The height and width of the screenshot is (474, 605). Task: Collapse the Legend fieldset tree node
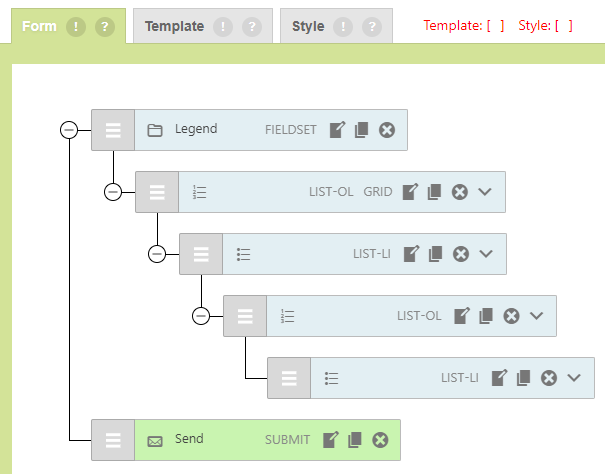69,130
